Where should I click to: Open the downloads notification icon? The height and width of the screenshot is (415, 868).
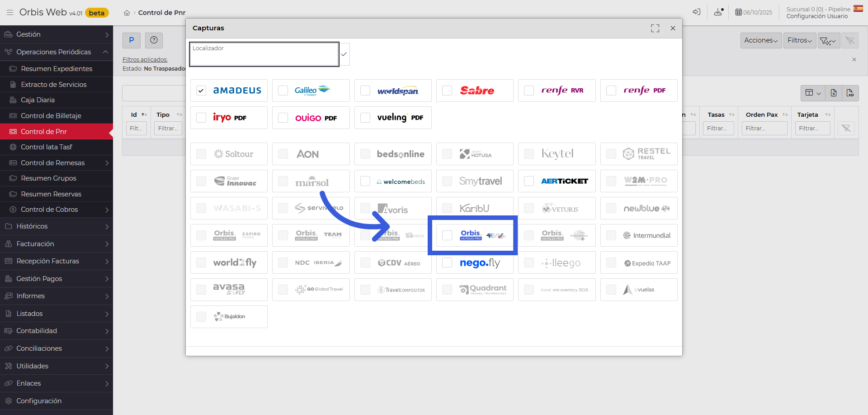[719, 12]
